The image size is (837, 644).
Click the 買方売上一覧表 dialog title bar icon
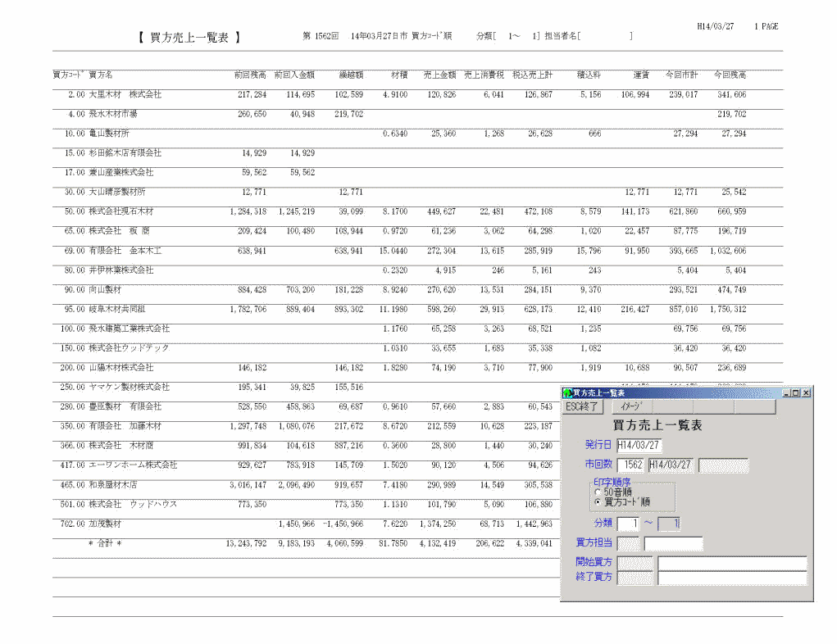568,393
